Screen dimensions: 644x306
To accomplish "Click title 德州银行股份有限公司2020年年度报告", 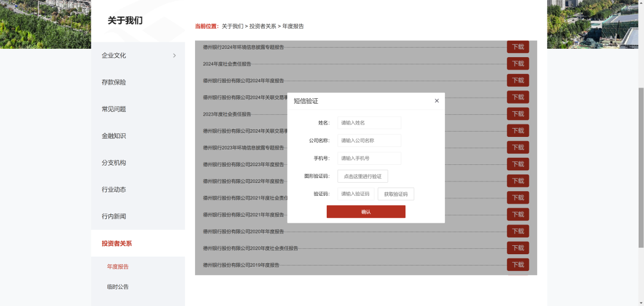I will [243, 232].
